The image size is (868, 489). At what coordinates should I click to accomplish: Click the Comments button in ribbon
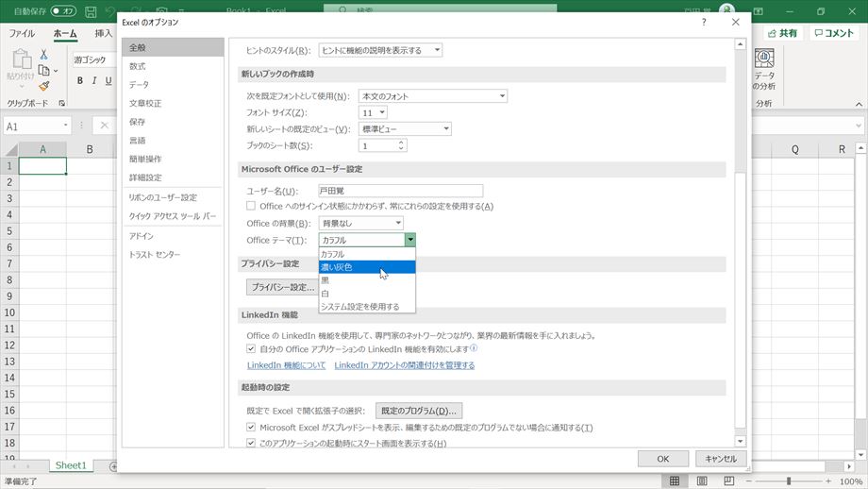tap(834, 33)
